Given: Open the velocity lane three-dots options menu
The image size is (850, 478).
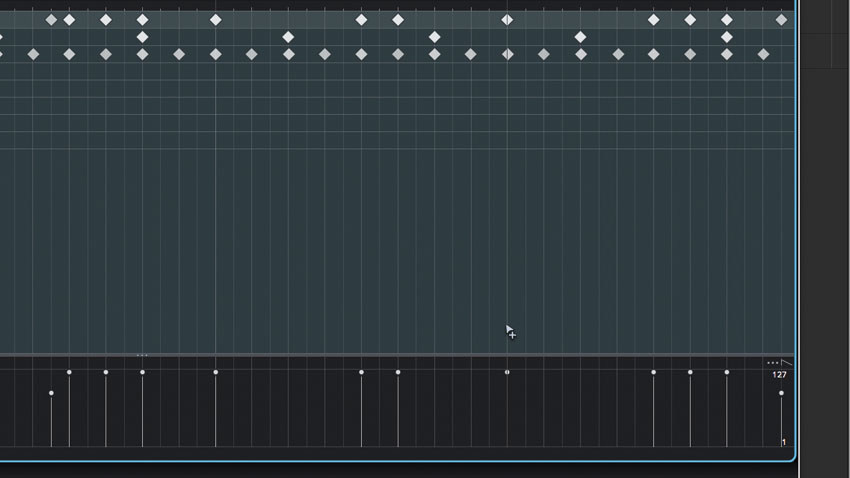Looking at the screenshot, I should pyautogui.click(x=772, y=363).
